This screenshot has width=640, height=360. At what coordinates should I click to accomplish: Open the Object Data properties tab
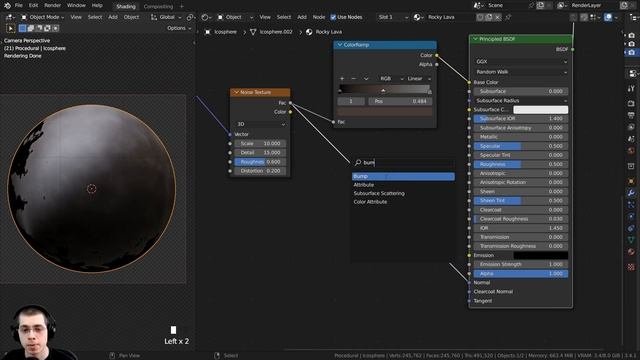pyautogui.click(x=631, y=240)
